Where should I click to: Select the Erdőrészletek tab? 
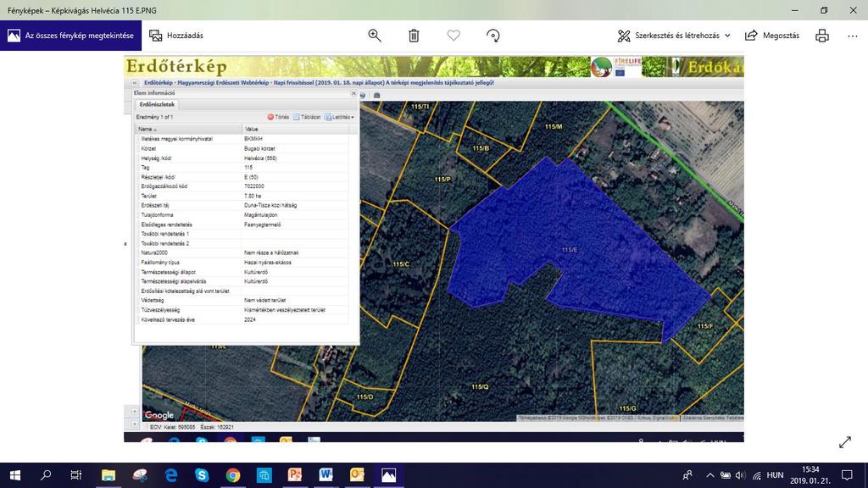point(157,104)
